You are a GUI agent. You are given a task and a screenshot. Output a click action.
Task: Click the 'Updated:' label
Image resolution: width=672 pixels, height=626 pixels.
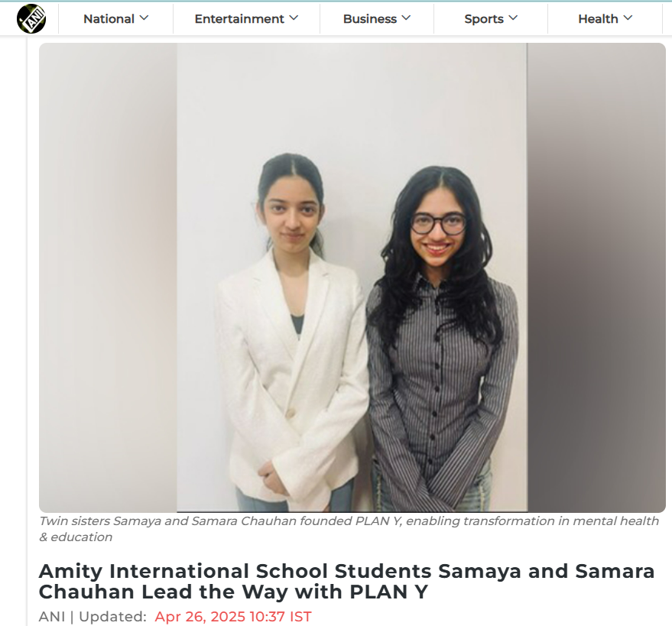click(x=112, y=617)
